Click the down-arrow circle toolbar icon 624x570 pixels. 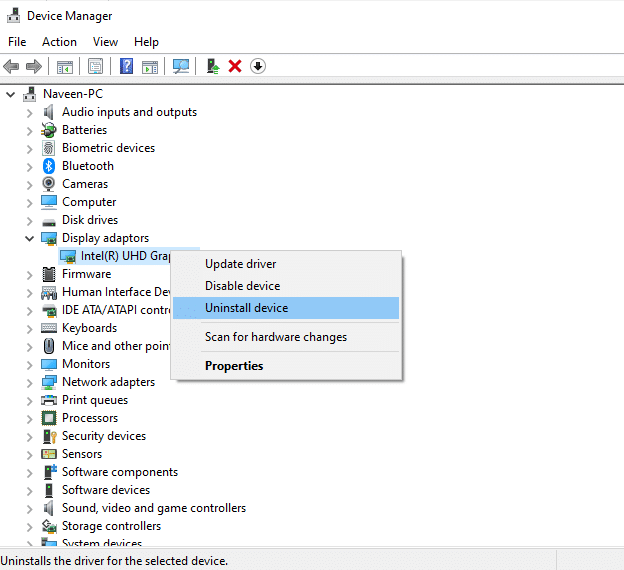pyautogui.click(x=258, y=66)
